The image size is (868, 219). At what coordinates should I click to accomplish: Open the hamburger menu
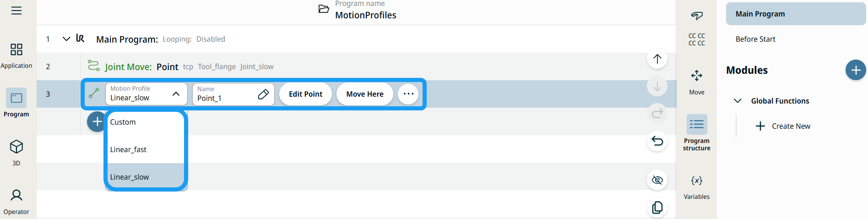coord(16,11)
